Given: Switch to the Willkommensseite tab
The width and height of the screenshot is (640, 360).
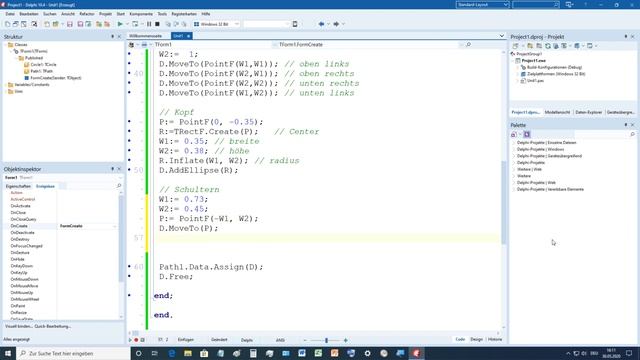Looking at the screenshot, I should pyautogui.click(x=145, y=36).
